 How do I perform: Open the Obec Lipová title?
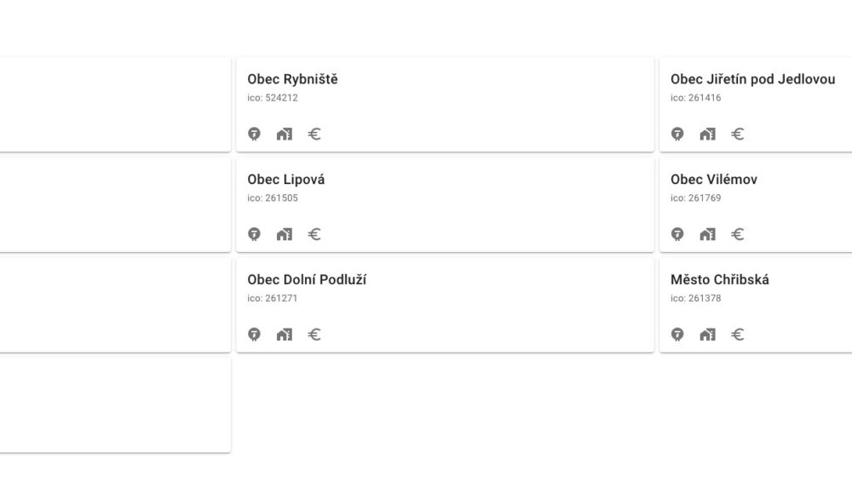[x=285, y=180]
